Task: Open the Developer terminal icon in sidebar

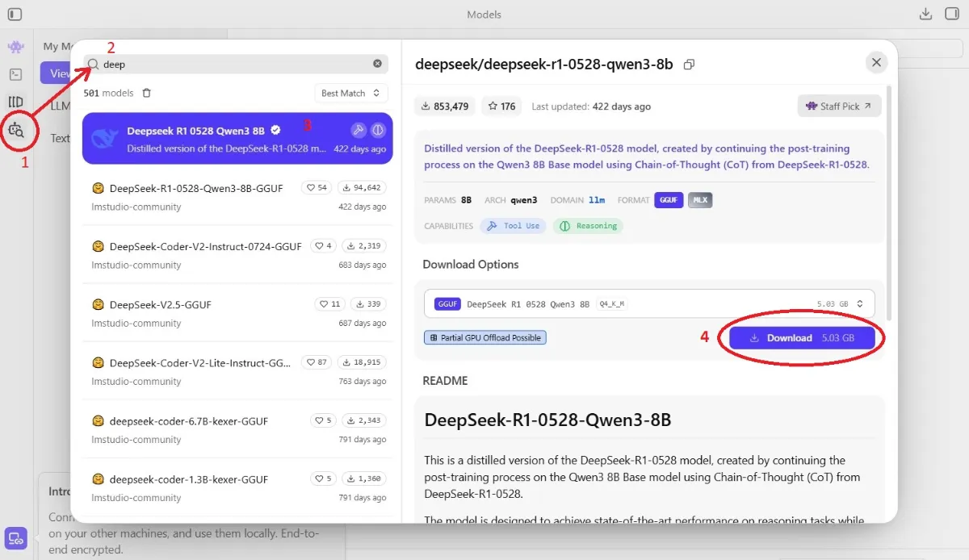Action: tap(15, 74)
